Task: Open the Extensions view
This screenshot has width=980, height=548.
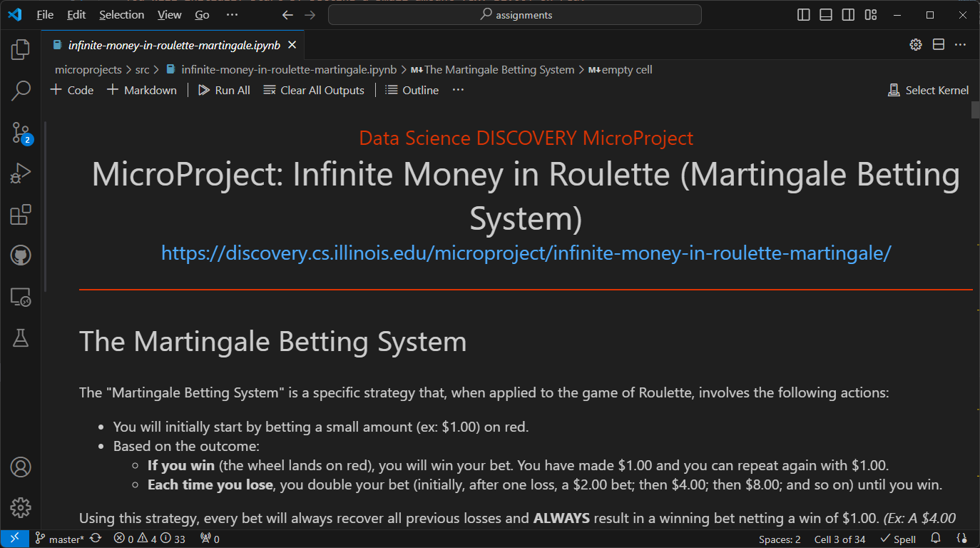Action: 21,215
